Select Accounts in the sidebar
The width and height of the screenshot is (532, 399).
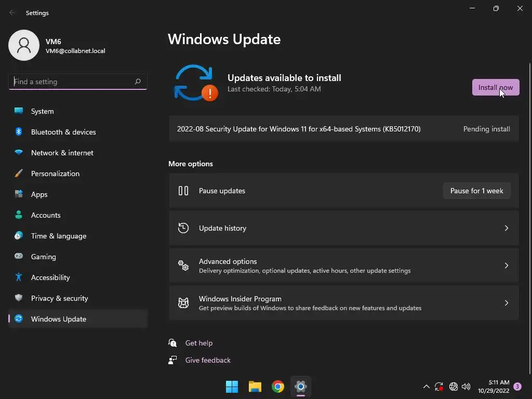tap(78, 215)
